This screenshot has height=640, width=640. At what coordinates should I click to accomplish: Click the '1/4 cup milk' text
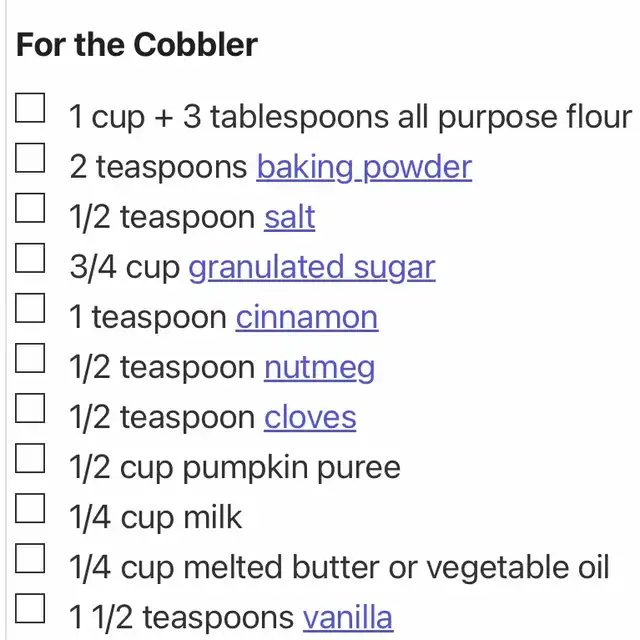click(156, 517)
